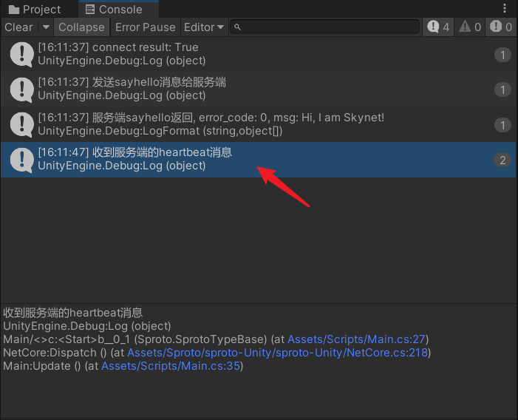518x420 pixels.
Task: Switch to the Project tab
Action: coord(35,10)
